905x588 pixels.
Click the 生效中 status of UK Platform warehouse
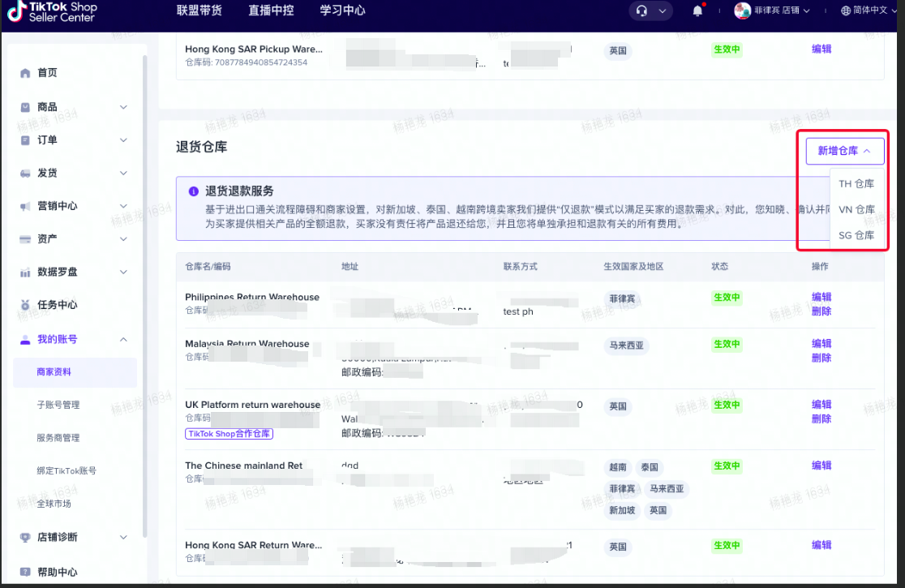727,405
